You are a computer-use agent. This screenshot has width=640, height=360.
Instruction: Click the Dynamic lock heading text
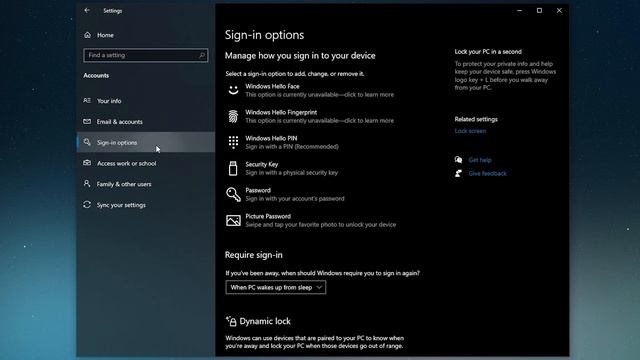click(265, 321)
